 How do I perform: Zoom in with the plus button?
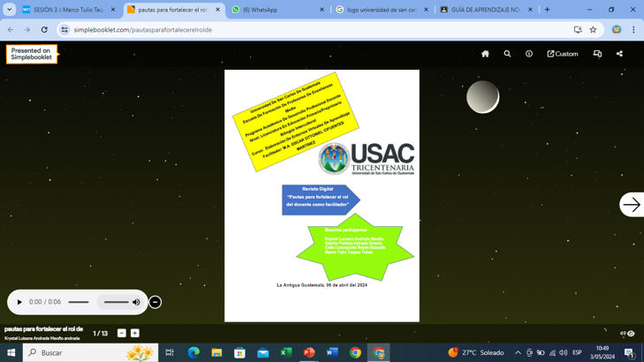coord(134,333)
